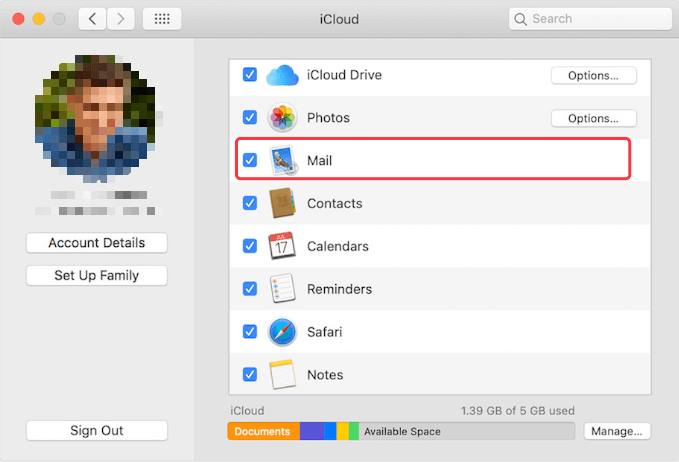Screen dimensions: 679x462
Task: Toggle the Safari checkbox
Action: 249,332
